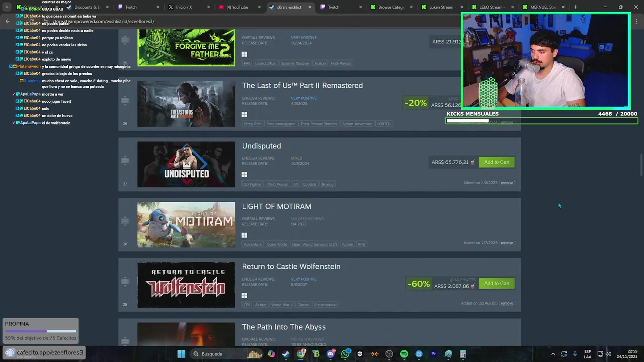This screenshot has height=362, width=644.
Task: Click the Kicks Mensuales progress bar
Action: [541, 121]
